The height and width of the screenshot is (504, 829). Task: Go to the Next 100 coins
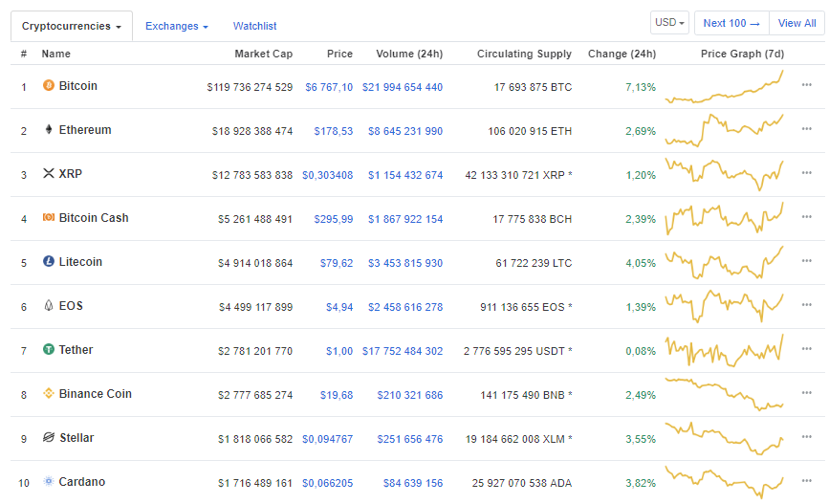(731, 23)
